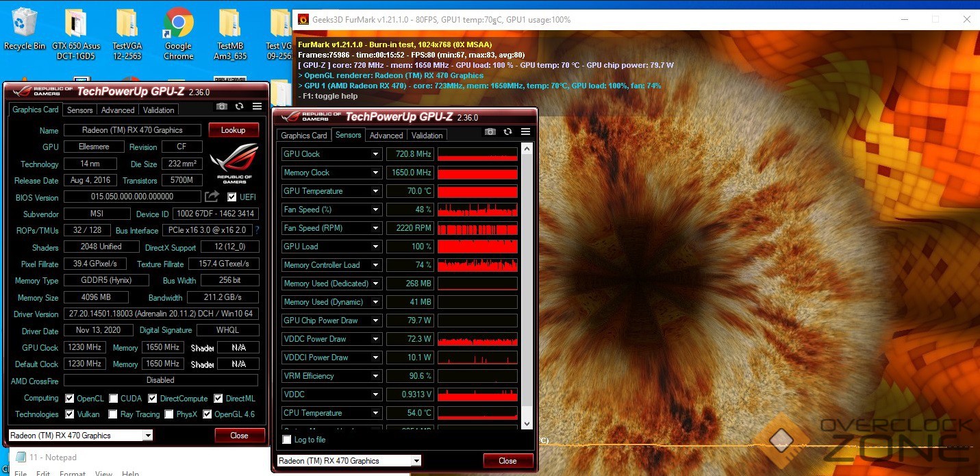Toggle UEFI checkbox

click(x=231, y=197)
